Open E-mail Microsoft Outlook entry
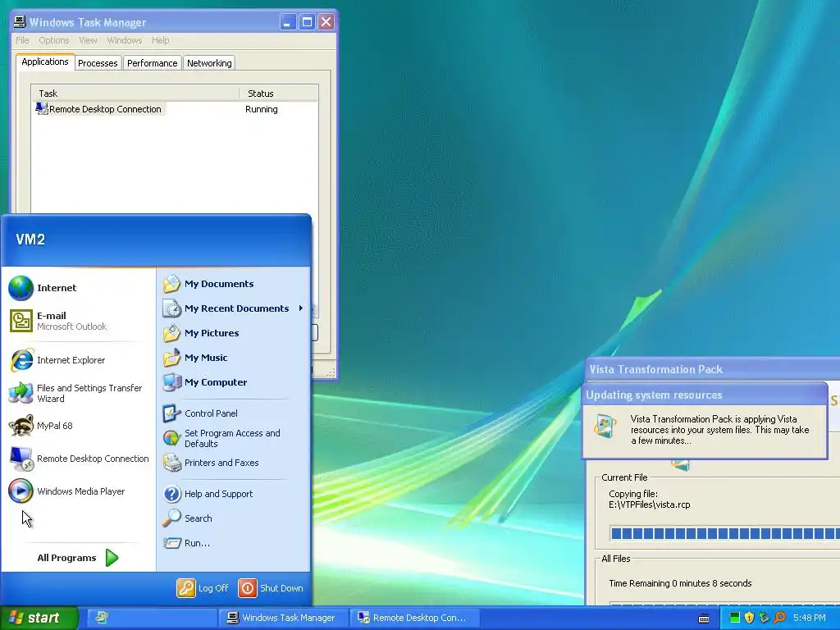Image resolution: width=840 pixels, height=630 pixels. [x=58, y=321]
